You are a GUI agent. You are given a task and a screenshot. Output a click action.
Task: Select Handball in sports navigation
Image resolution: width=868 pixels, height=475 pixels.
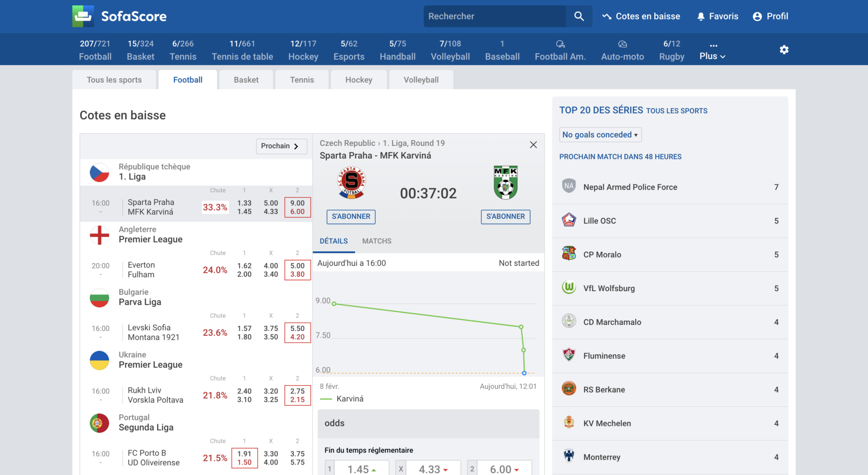397,50
